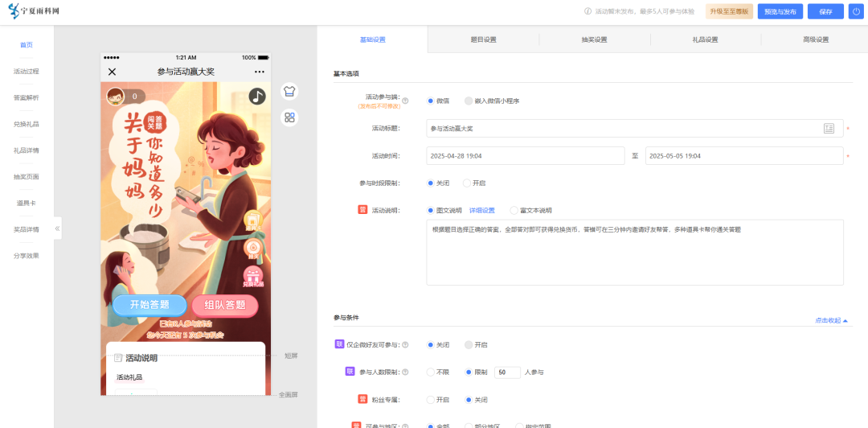Switch to 抽奖设置 tab
Image resolution: width=868 pixels, height=428 pixels.
click(x=595, y=39)
